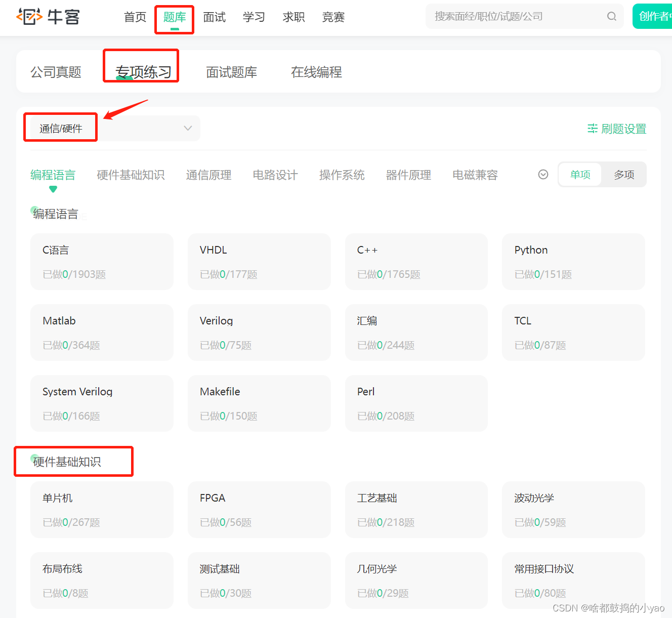Image resolution: width=672 pixels, height=618 pixels.
Task: Click the sliders icon beside 刷题设置
Action: (x=592, y=129)
